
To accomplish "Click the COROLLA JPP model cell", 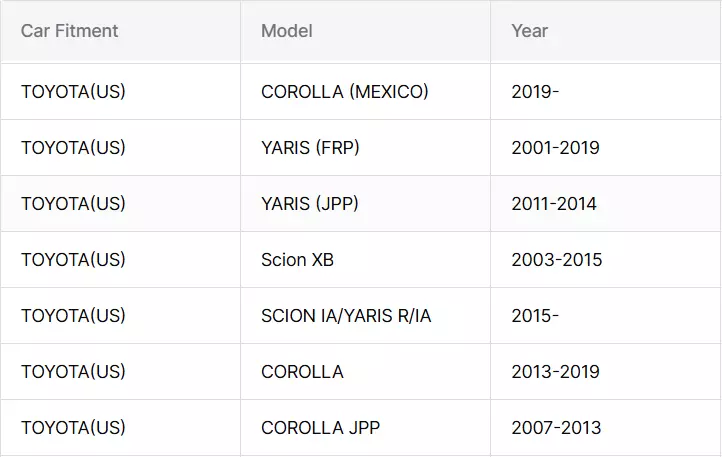I will tap(320, 428).
